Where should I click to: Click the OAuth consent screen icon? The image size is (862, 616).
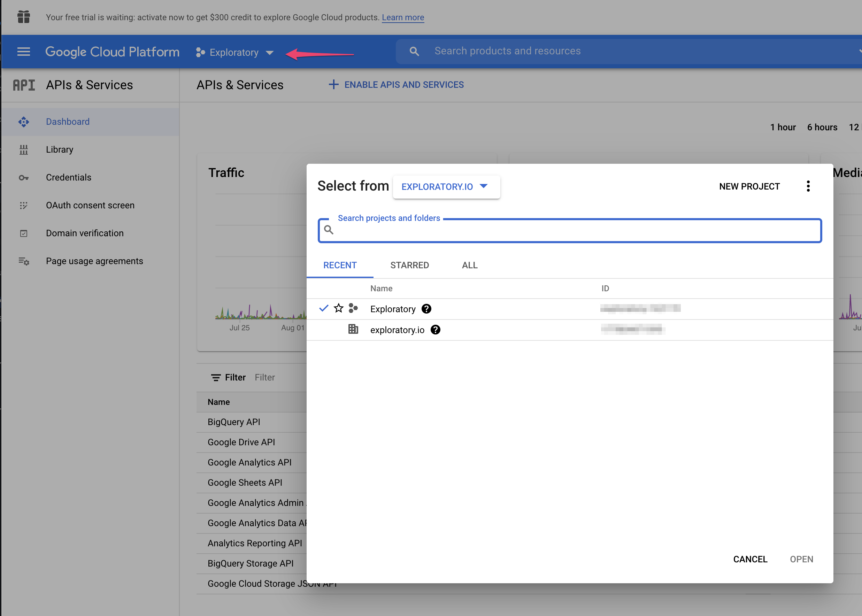point(23,205)
